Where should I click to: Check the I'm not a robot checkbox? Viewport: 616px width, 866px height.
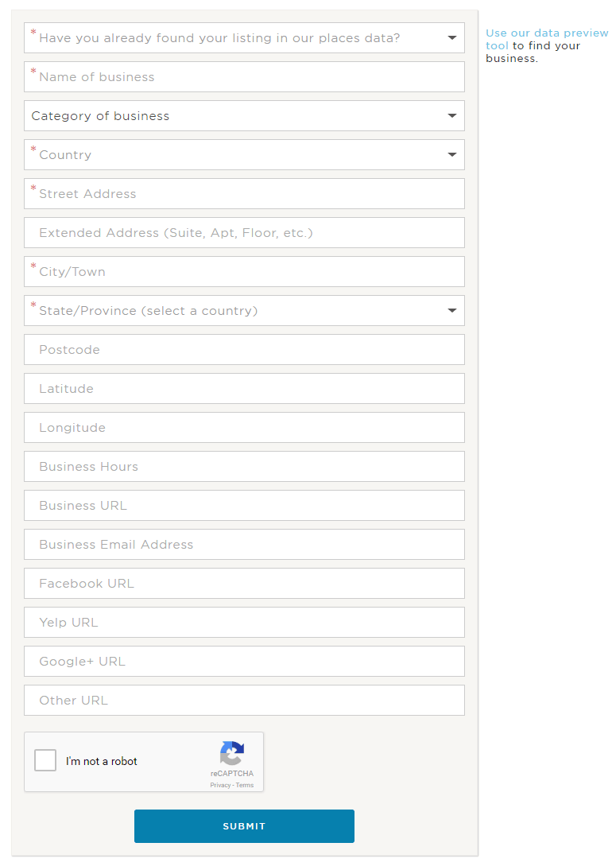pos(45,761)
